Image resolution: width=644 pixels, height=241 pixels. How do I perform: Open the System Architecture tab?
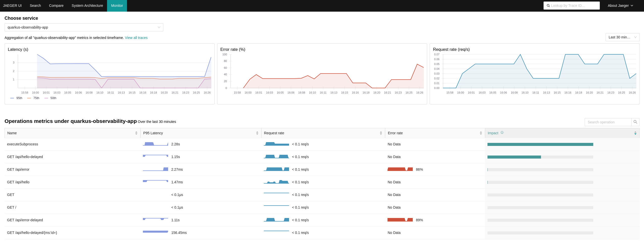[87, 6]
